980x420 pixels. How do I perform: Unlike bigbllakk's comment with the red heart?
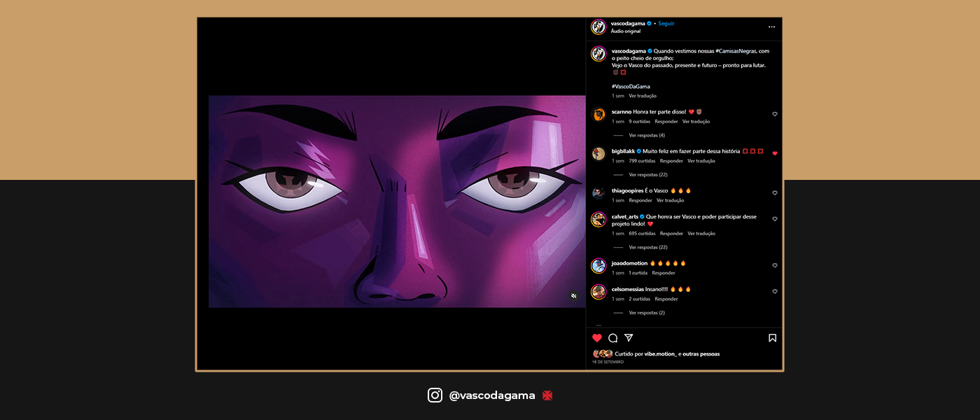775,153
